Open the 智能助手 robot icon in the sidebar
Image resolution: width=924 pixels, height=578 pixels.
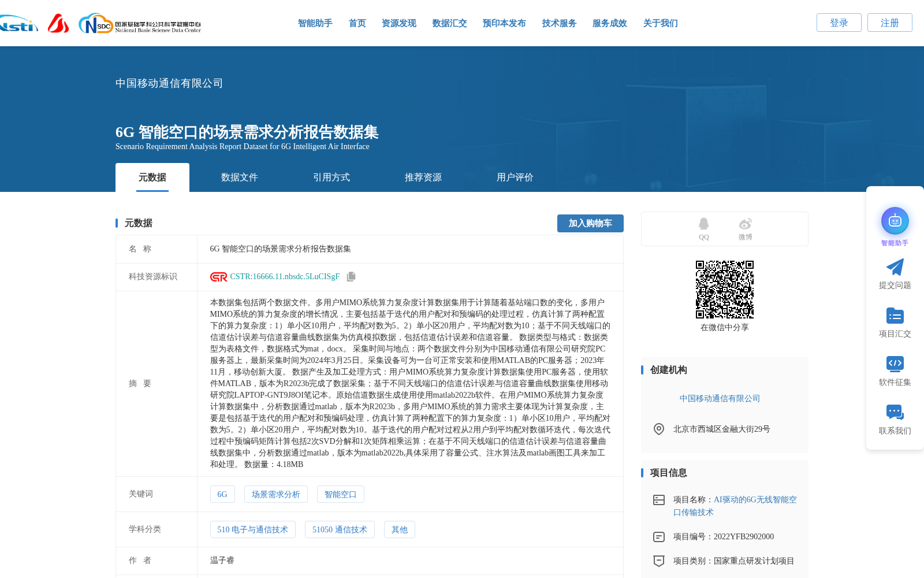895,221
